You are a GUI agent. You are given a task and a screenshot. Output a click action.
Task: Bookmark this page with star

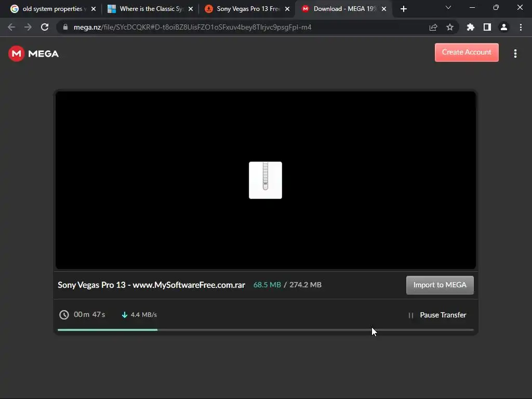(450, 27)
